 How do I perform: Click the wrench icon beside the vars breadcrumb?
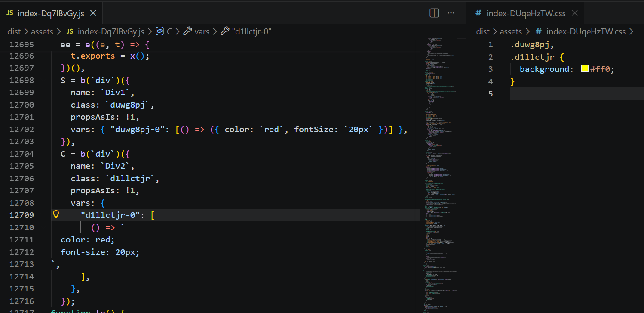tap(187, 31)
